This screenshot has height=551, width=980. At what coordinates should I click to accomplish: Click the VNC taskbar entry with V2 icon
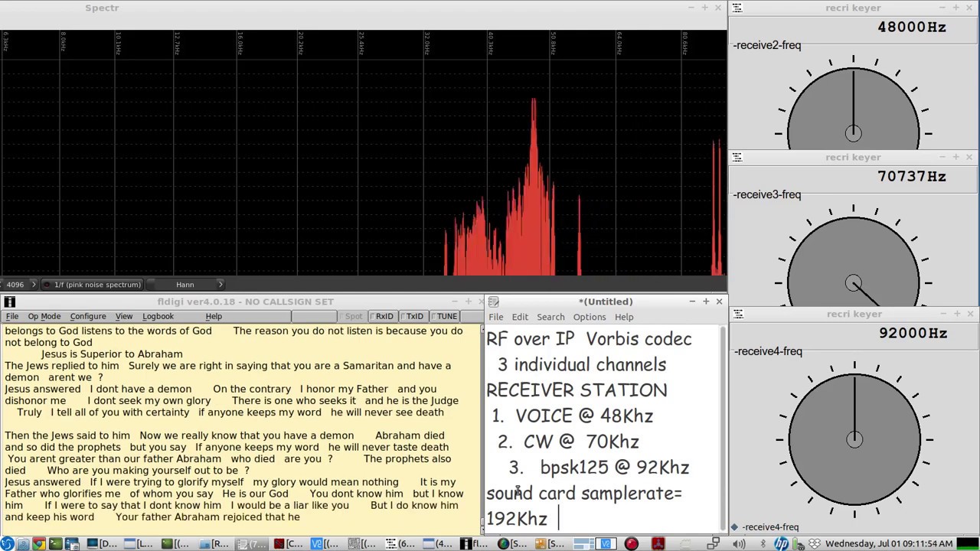pyautogui.click(x=326, y=543)
